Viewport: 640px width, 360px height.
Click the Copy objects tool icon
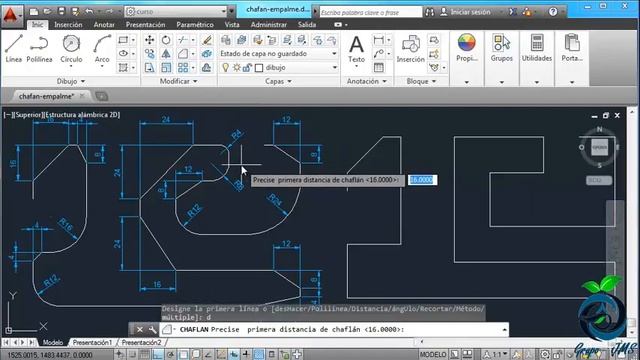coord(149,53)
